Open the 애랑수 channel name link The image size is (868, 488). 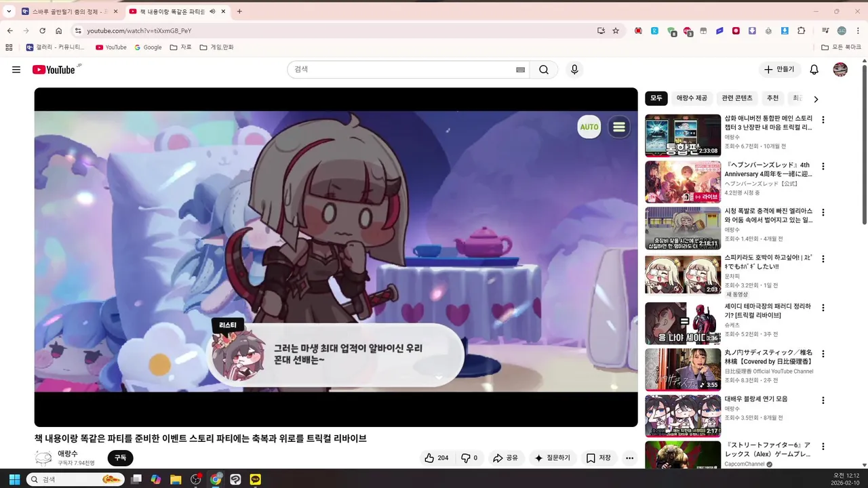(x=68, y=453)
